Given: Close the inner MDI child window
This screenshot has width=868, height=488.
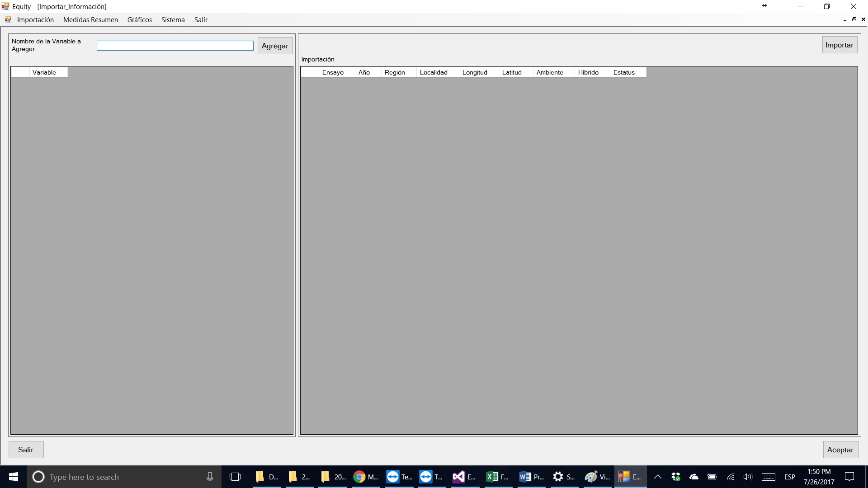Looking at the screenshot, I should click(x=863, y=19).
